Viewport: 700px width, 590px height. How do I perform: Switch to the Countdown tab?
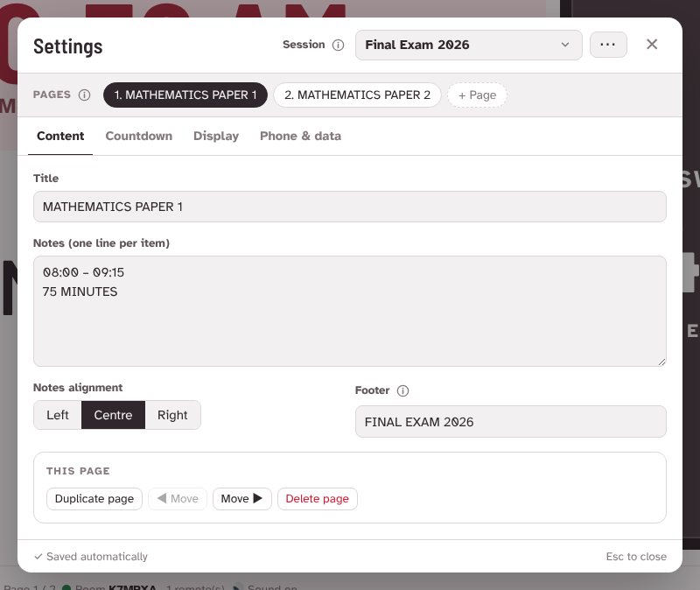point(139,137)
